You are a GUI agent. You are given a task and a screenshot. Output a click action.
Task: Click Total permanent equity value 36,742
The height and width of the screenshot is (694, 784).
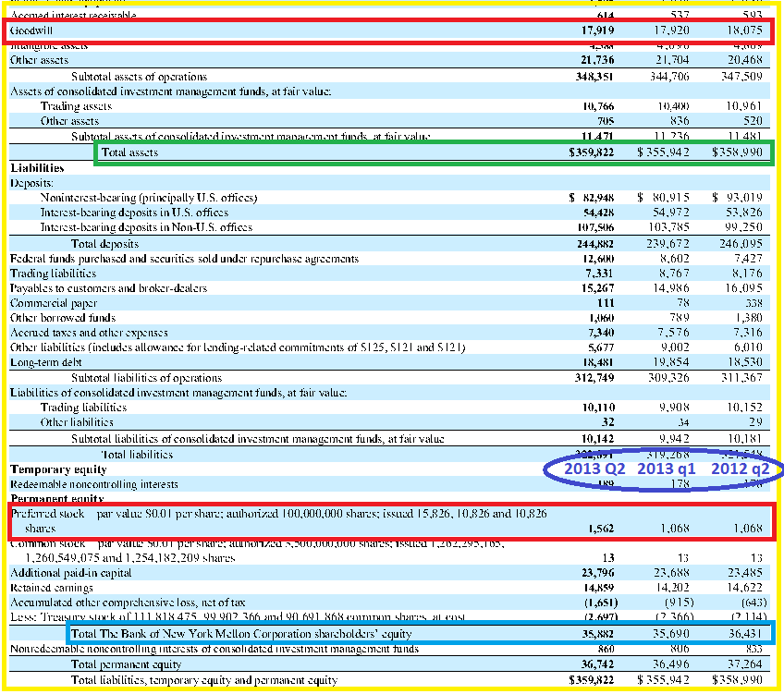click(x=597, y=664)
